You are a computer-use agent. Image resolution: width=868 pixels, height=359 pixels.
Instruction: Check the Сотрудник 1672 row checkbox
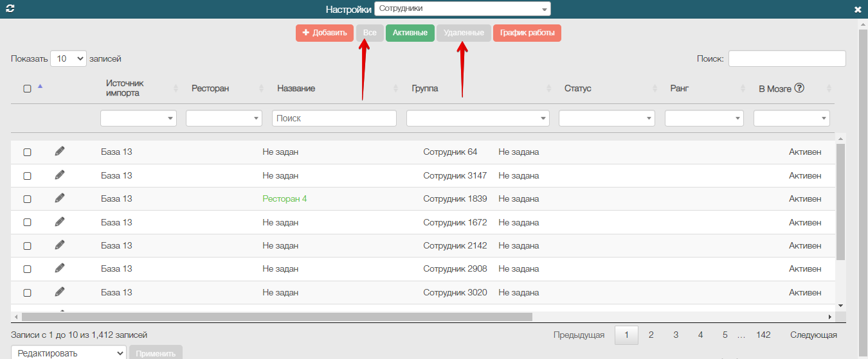[27, 222]
